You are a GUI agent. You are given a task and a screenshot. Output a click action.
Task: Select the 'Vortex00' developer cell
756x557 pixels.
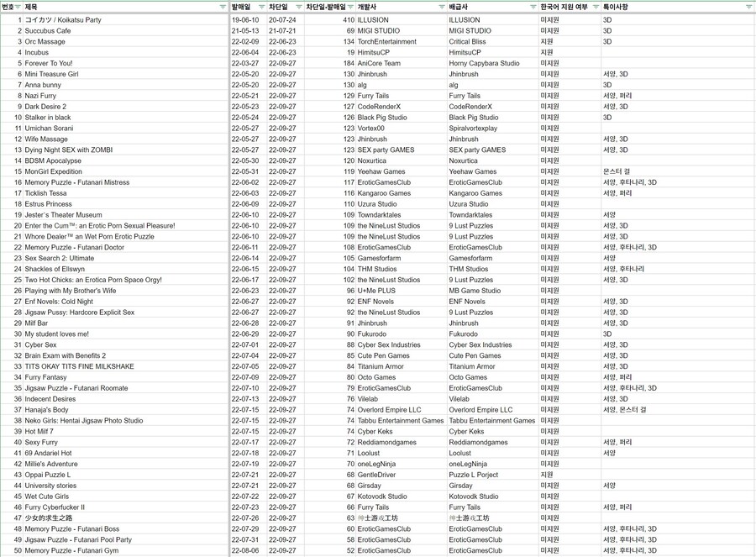[402, 129]
